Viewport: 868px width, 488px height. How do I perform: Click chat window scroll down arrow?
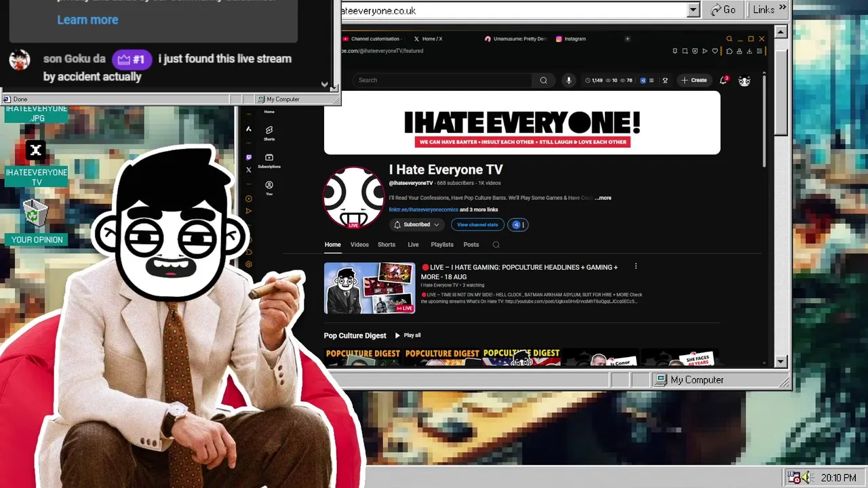pyautogui.click(x=324, y=84)
